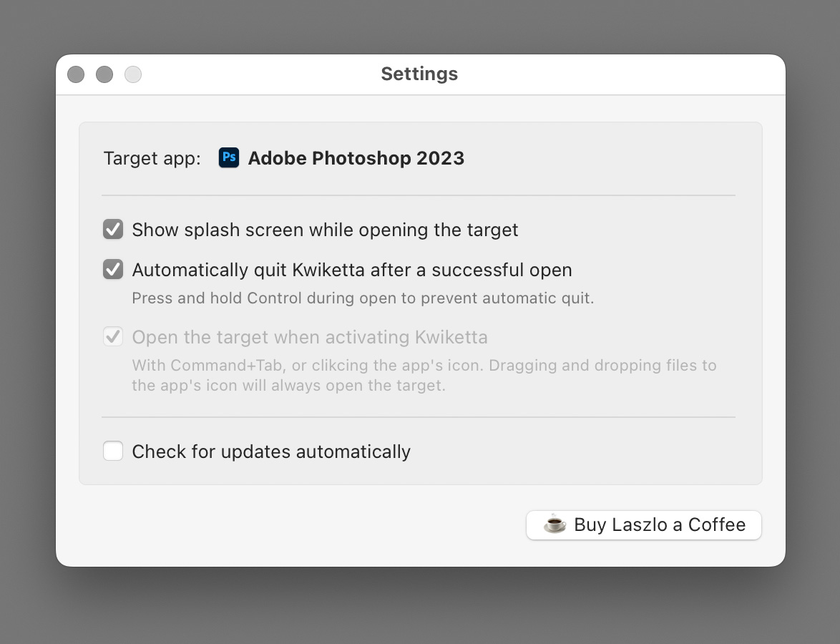Enable check for updates automatically

point(113,452)
